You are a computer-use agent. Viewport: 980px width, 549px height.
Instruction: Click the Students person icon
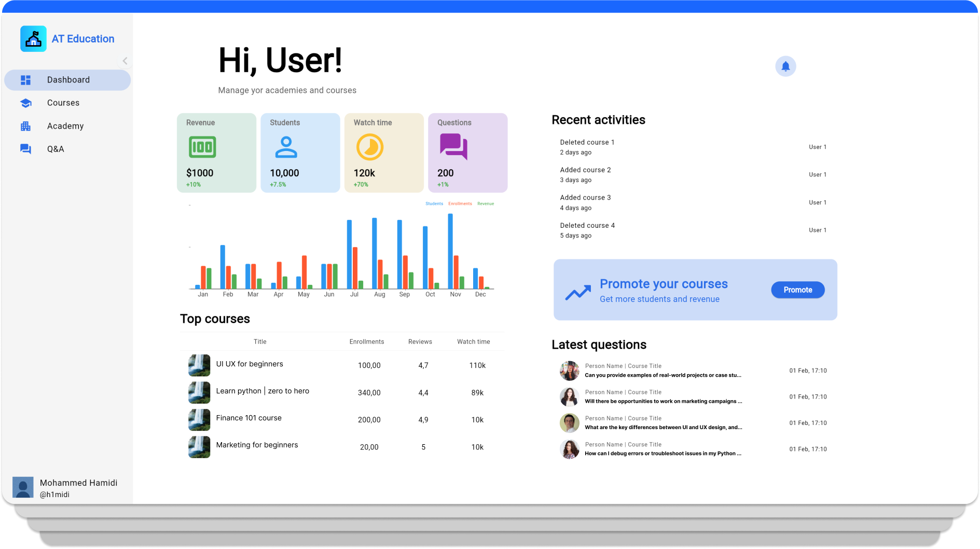coord(286,147)
